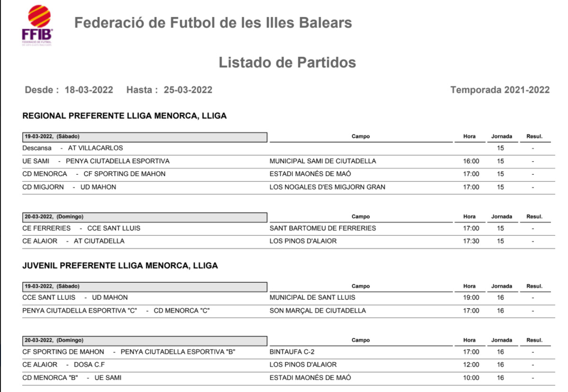Click the 'LOS NOGALES D'ES MIGJORN GRAN' field name
The height and width of the screenshot is (392, 568).
coord(327,187)
